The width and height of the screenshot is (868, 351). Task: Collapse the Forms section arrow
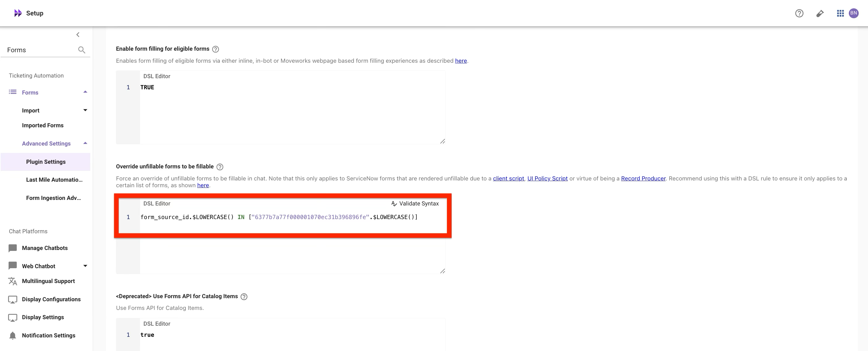(85, 92)
